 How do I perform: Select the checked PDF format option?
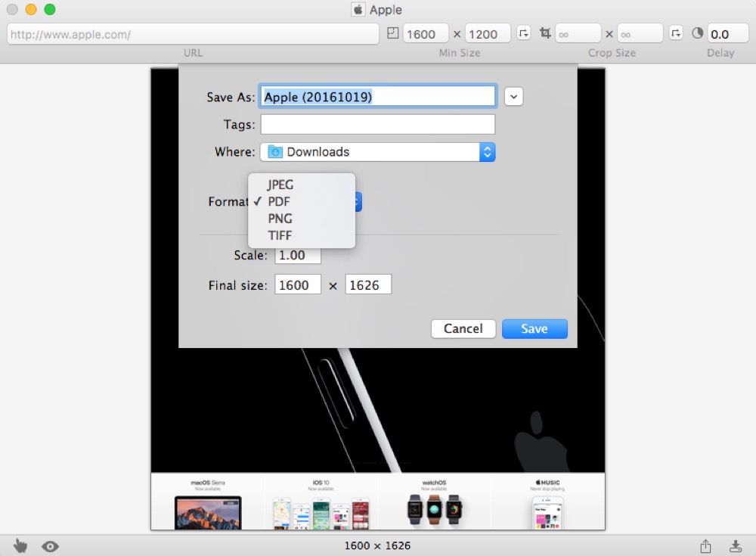tap(279, 202)
